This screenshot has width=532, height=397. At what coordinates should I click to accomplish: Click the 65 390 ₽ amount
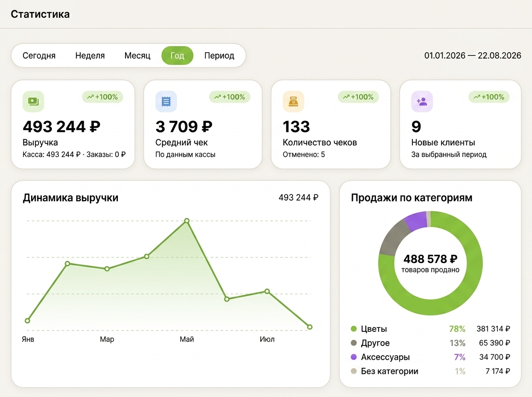click(x=495, y=343)
